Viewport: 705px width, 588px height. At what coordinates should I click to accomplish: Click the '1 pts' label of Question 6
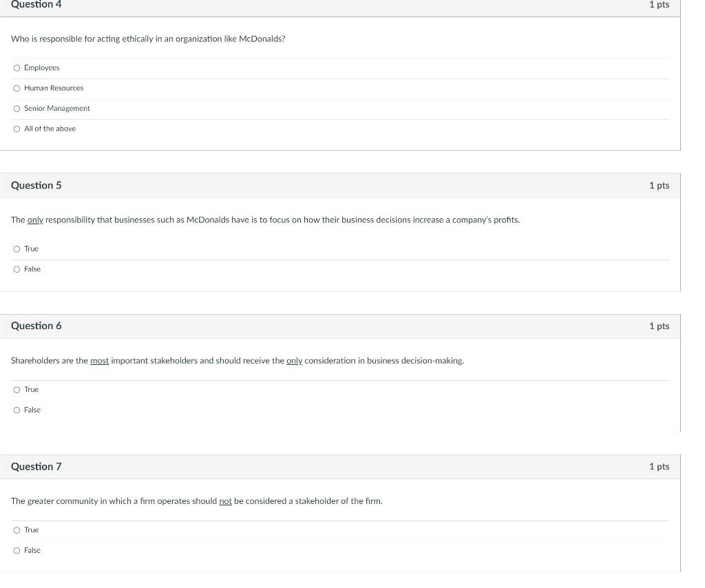point(659,326)
